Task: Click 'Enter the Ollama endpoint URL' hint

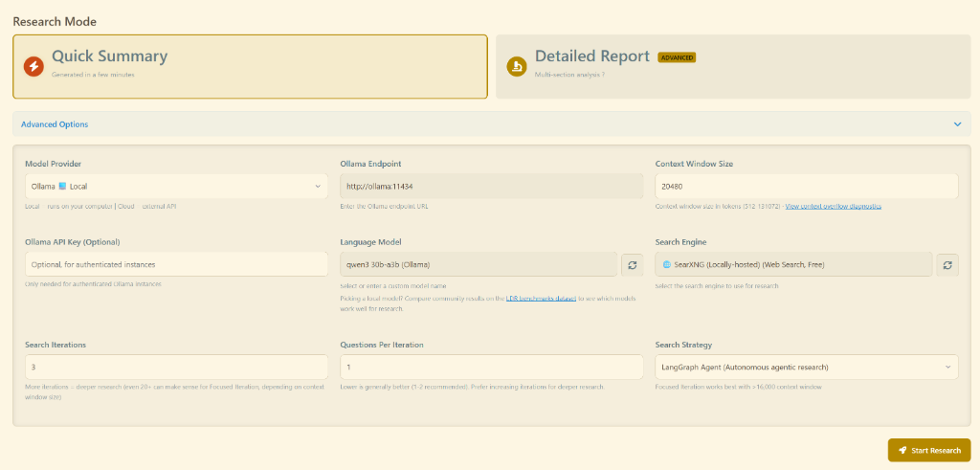Action: click(385, 206)
